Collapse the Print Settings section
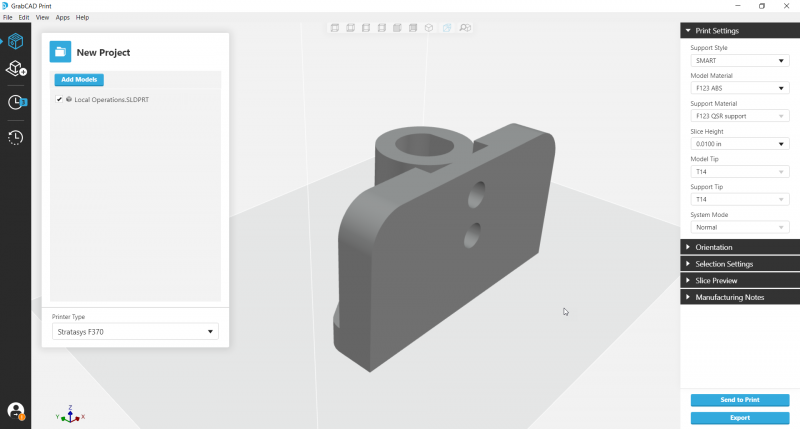The height and width of the screenshot is (429, 800). [740, 31]
